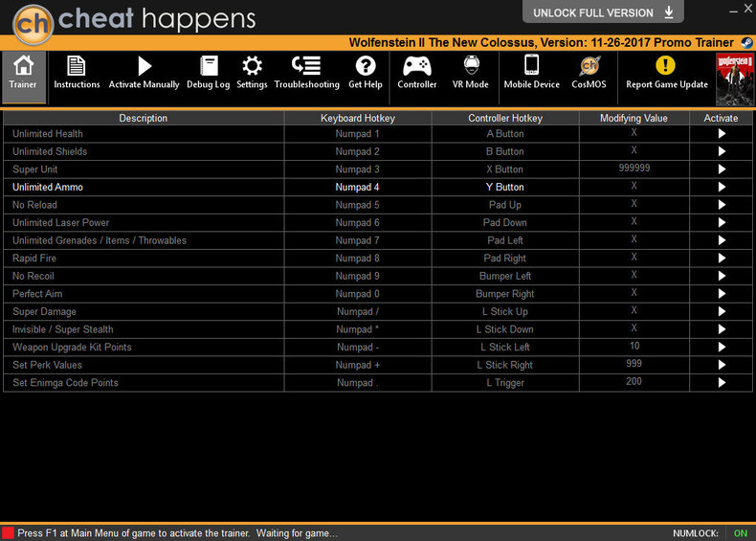Click the Numpad 9 hotkey cell
This screenshot has width=756, height=541.
click(358, 276)
